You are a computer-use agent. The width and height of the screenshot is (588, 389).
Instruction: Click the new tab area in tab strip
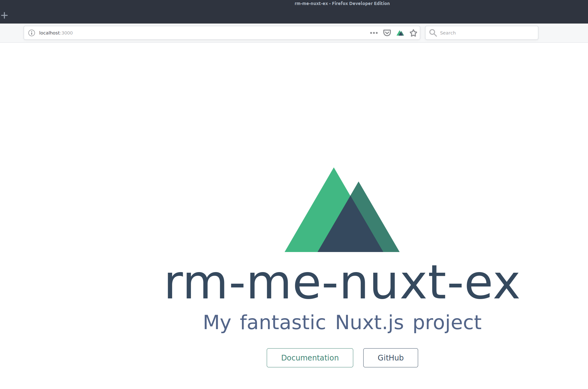[x=4, y=15]
